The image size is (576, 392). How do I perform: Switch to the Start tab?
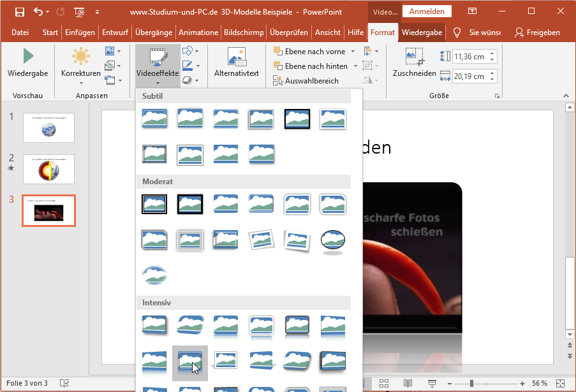click(50, 33)
